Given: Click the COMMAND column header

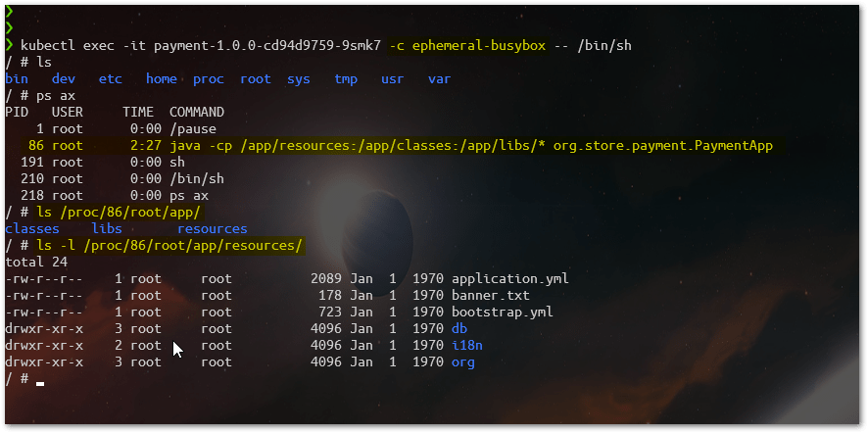Looking at the screenshot, I should point(196,112).
